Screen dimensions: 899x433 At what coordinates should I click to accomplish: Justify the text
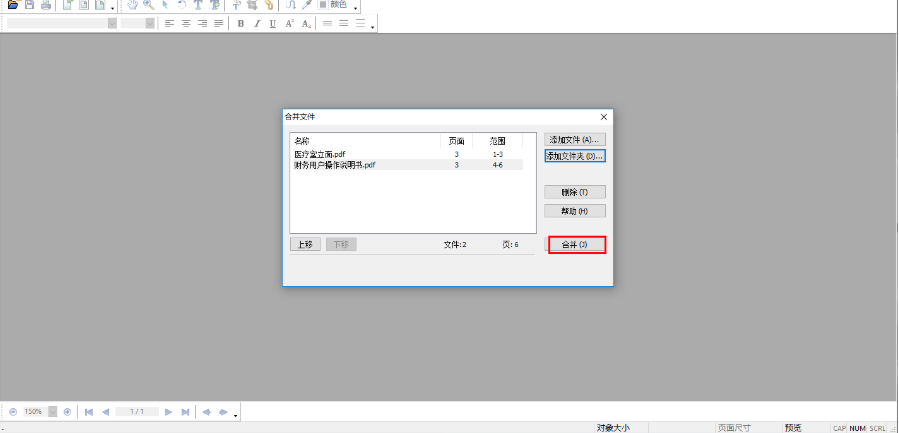coord(218,24)
